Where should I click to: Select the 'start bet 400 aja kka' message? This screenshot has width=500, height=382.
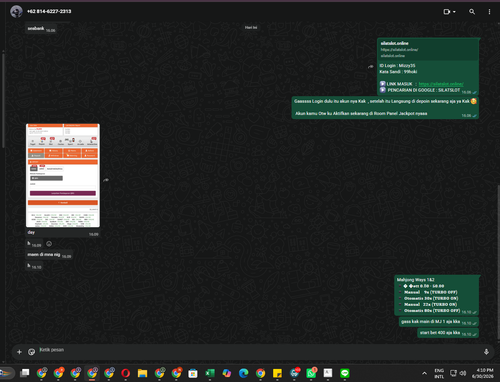[448, 333]
